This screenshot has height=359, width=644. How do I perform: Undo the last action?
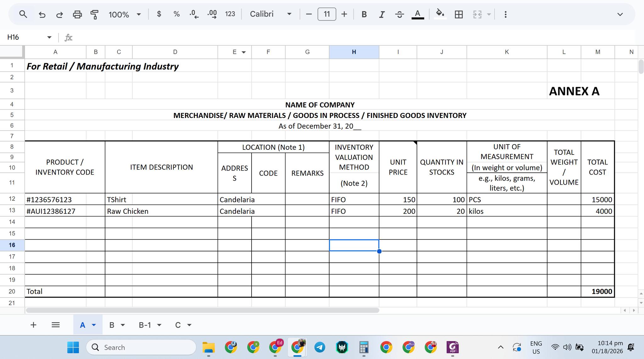pyautogui.click(x=42, y=14)
